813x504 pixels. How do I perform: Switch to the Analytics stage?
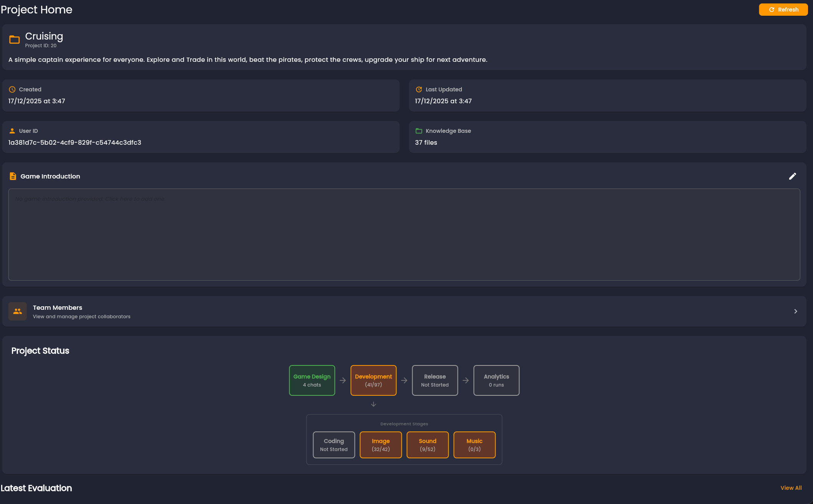click(x=496, y=380)
